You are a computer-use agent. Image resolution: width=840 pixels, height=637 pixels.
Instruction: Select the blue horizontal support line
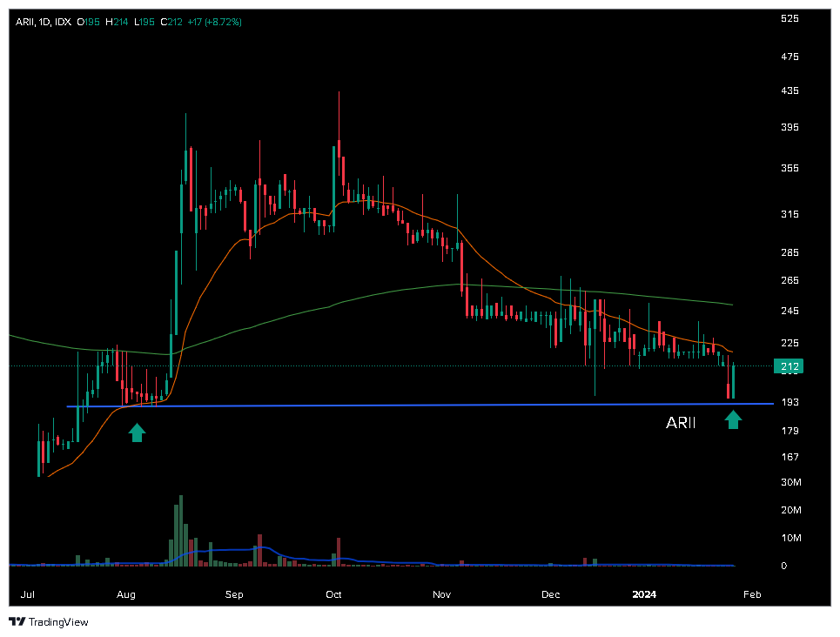click(420, 405)
